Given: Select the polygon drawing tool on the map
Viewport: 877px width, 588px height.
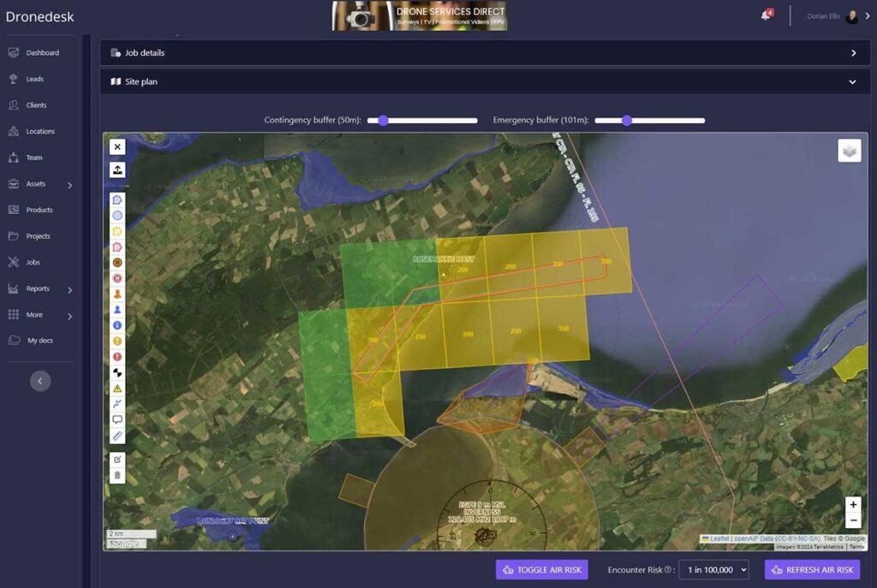Looking at the screenshot, I should pyautogui.click(x=118, y=198).
